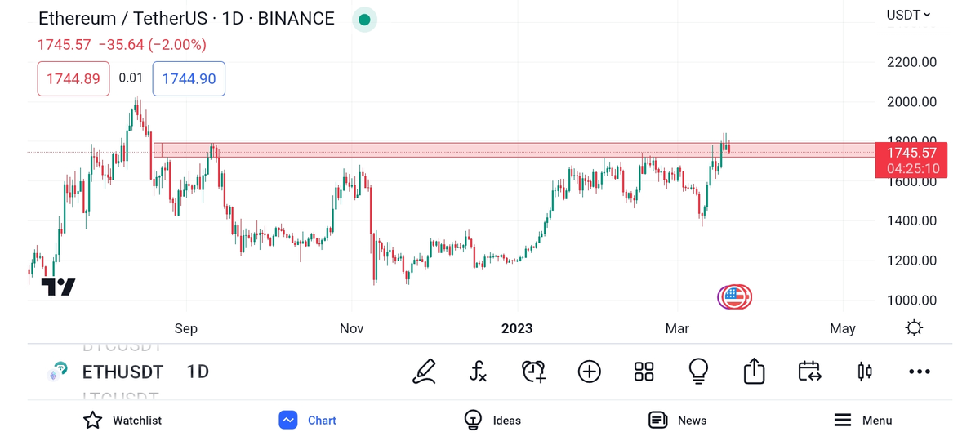Open the go-to-date calendar icon
Image resolution: width=980 pixels, height=441 pixels.
pos(809,372)
